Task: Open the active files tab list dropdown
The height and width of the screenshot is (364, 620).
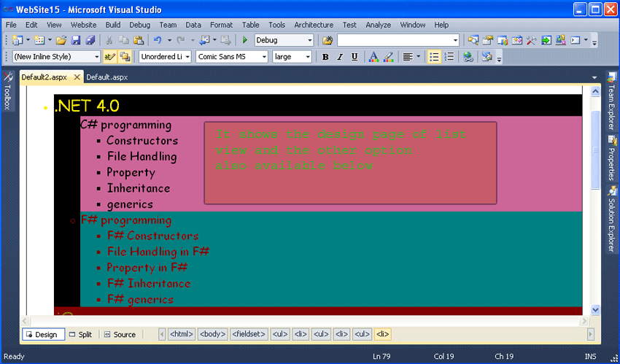Action: coord(594,77)
